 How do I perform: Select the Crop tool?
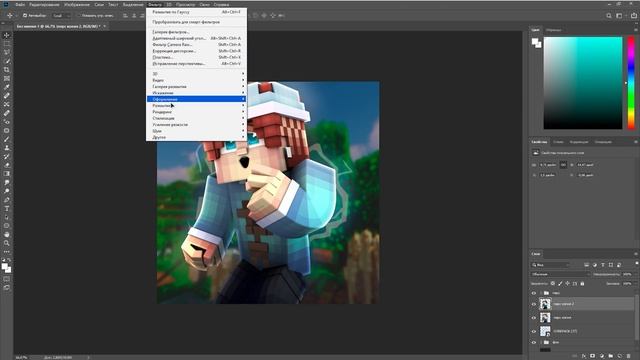click(x=7, y=70)
